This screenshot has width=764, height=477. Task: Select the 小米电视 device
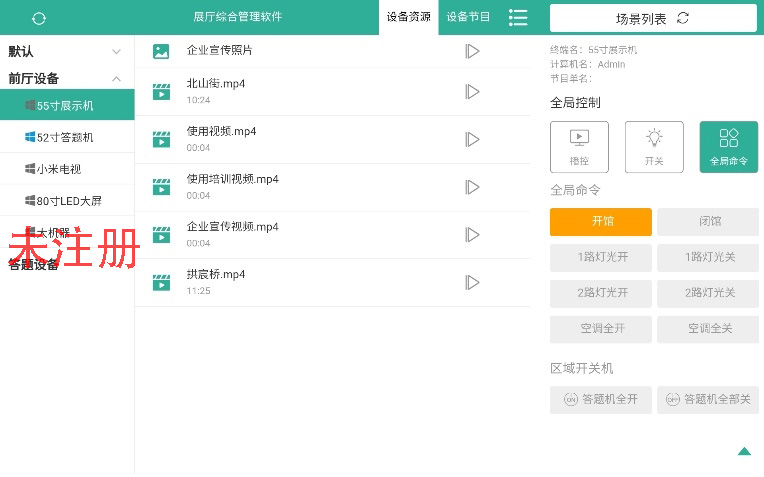pos(67,169)
